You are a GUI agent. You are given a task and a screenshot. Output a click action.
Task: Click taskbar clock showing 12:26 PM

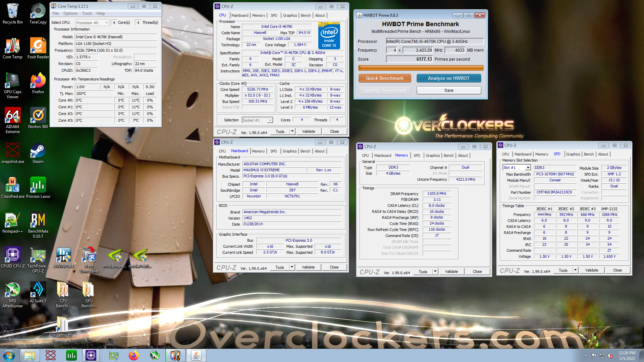coord(627,356)
